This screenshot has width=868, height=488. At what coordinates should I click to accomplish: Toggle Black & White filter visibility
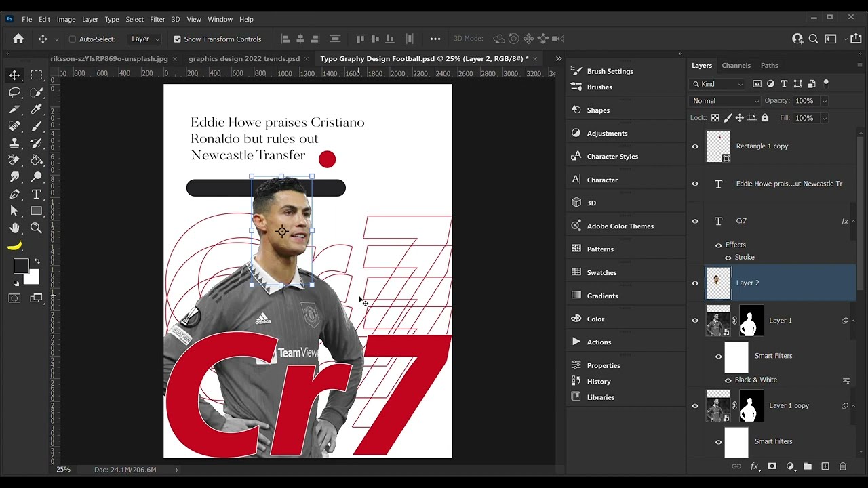click(728, 380)
